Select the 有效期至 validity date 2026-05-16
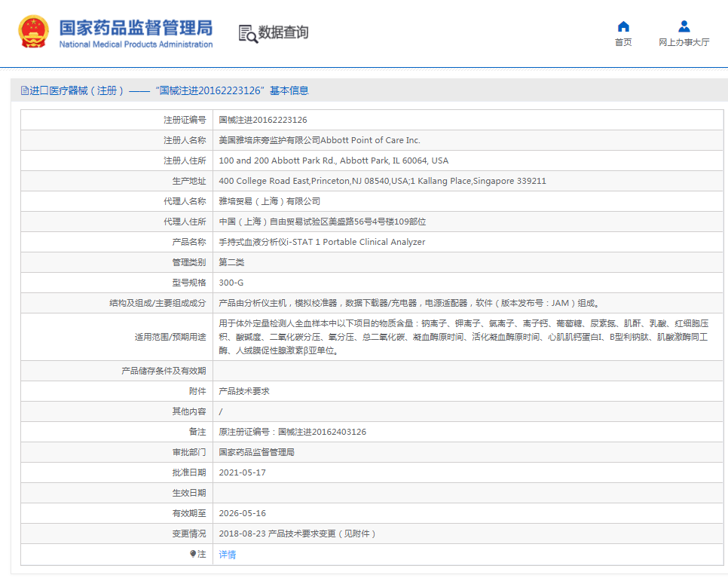The width and height of the screenshot is (728, 584). (x=241, y=512)
